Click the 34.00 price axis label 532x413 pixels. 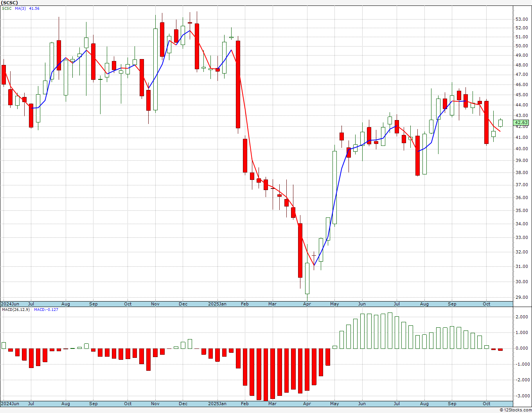pyautogui.click(x=521, y=224)
